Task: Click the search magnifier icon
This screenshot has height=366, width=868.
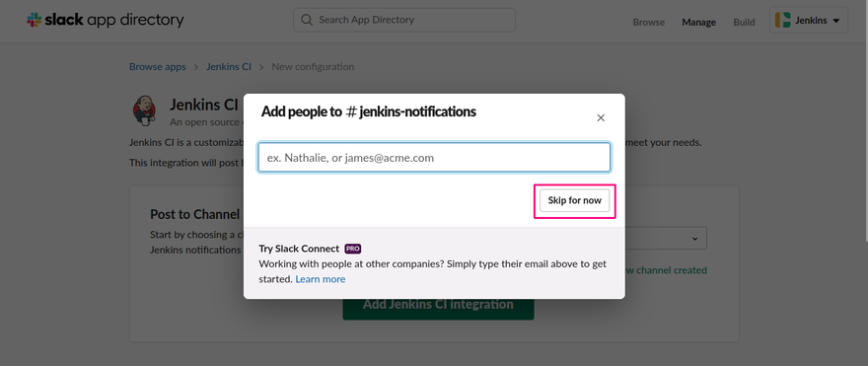Action: point(307,20)
